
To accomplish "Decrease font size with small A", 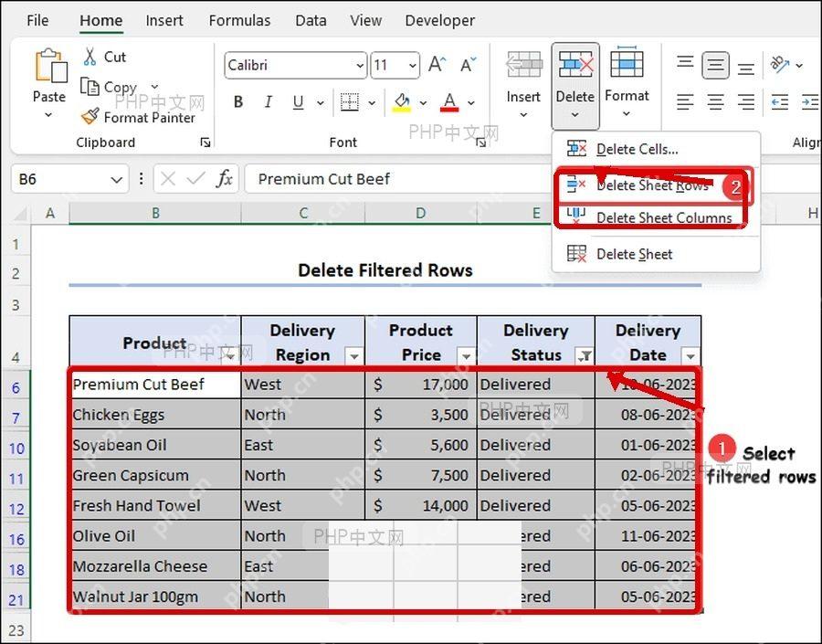I will [x=469, y=65].
